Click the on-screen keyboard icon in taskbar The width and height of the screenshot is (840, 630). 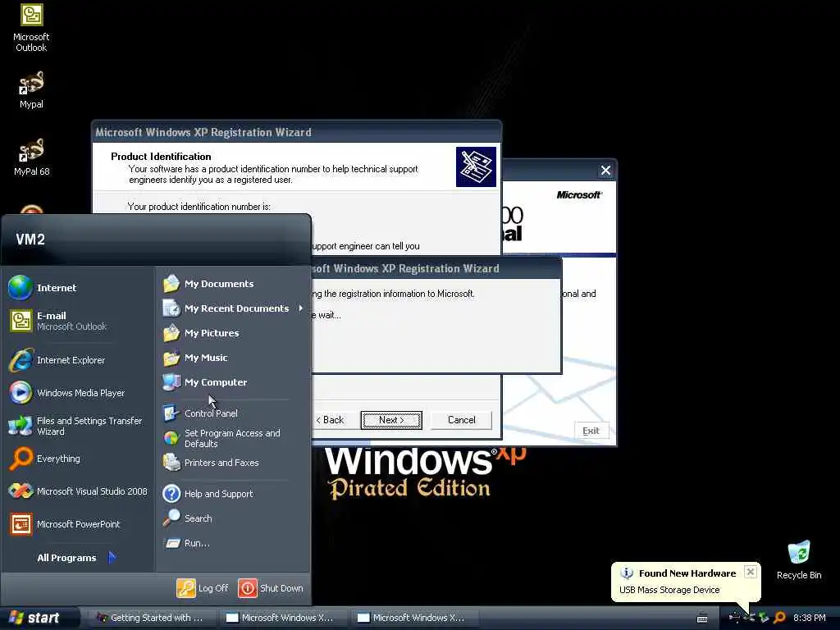coord(702,619)
